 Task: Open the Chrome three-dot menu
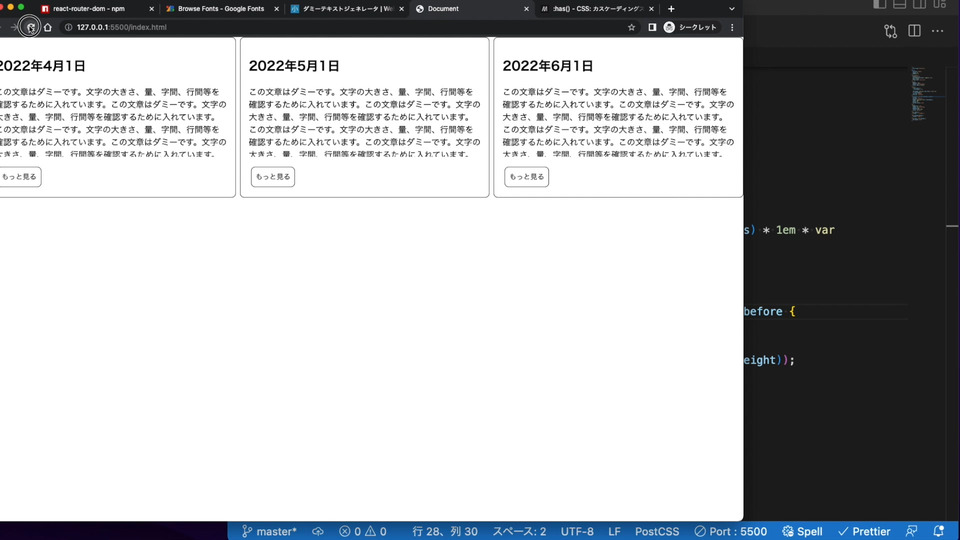[732, 27]
